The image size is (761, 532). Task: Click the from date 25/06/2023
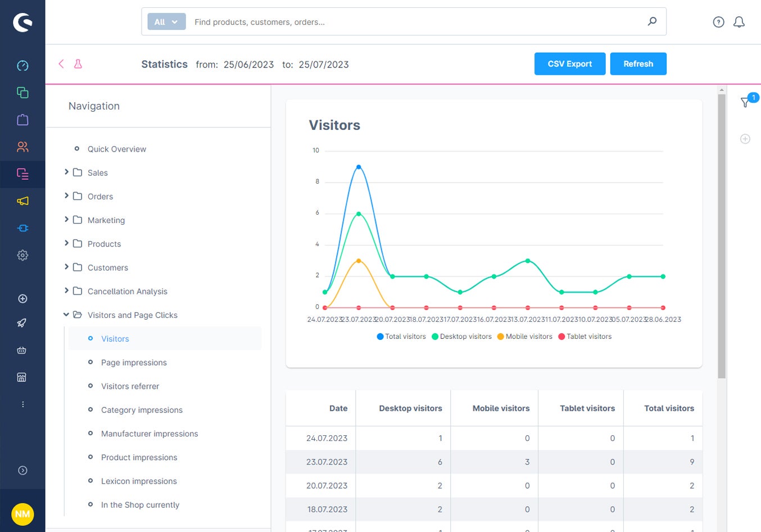248,65
